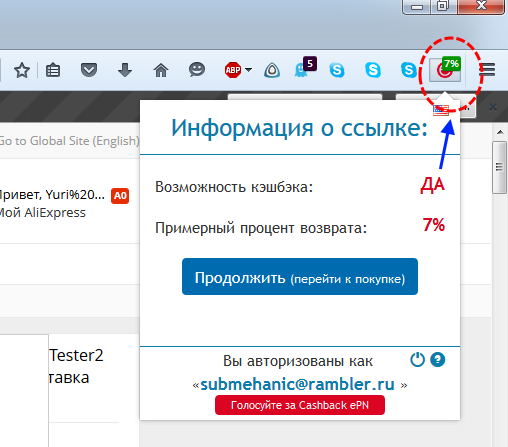Screen dimensions: 508x447
Task: Click the ДА cashback value
Action: pos(432,186)
